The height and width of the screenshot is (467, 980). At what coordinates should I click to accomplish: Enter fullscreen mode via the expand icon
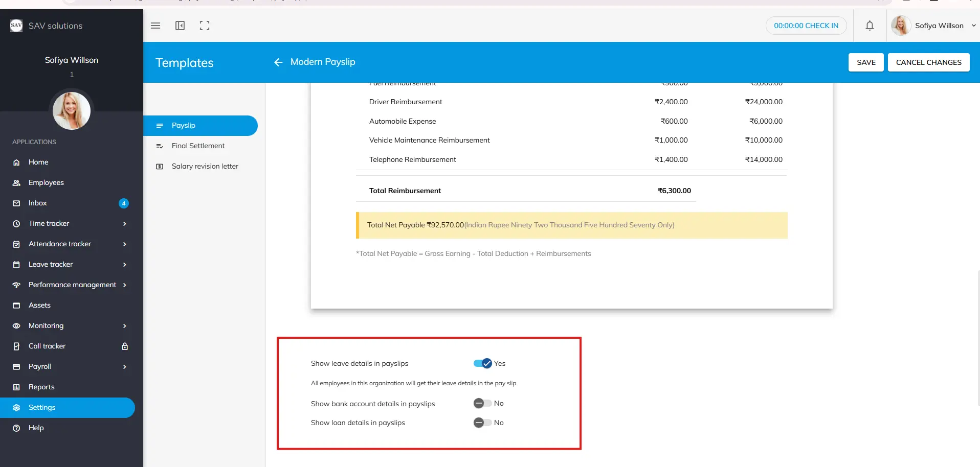tap(205, 26)
